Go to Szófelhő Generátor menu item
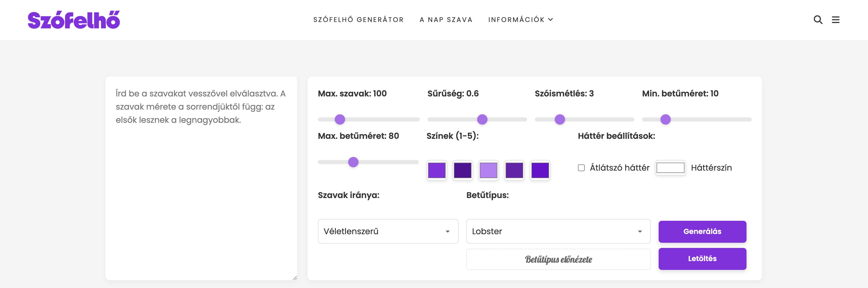This screenshot has height=288, width=868. [359, 20]
